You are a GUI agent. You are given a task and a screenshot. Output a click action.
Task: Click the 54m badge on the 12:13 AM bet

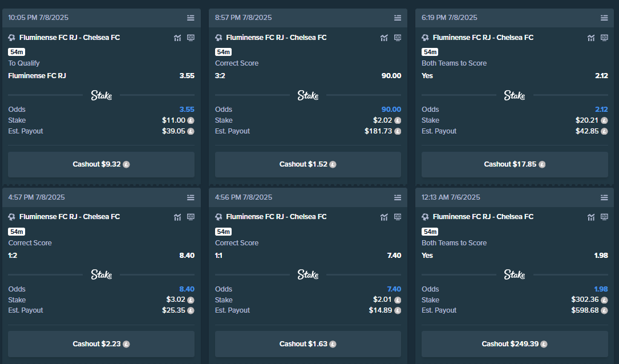[430, 231]
